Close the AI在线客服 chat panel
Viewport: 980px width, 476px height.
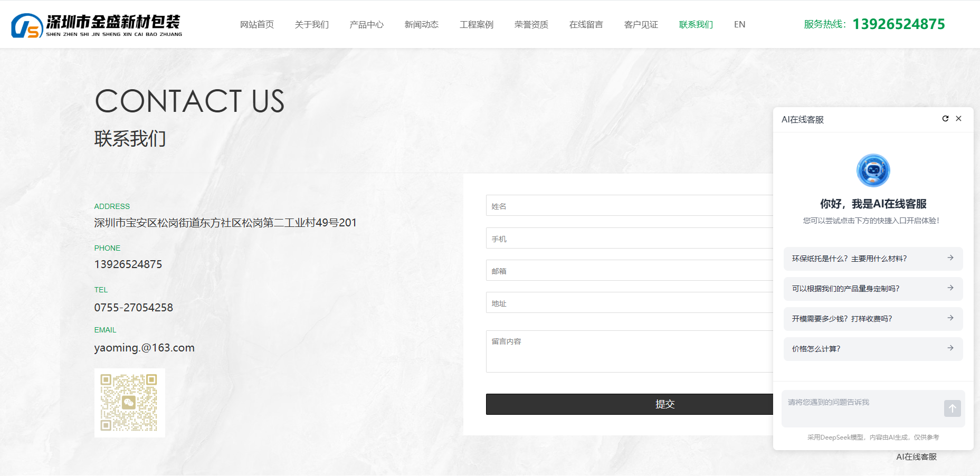point(958,119)
